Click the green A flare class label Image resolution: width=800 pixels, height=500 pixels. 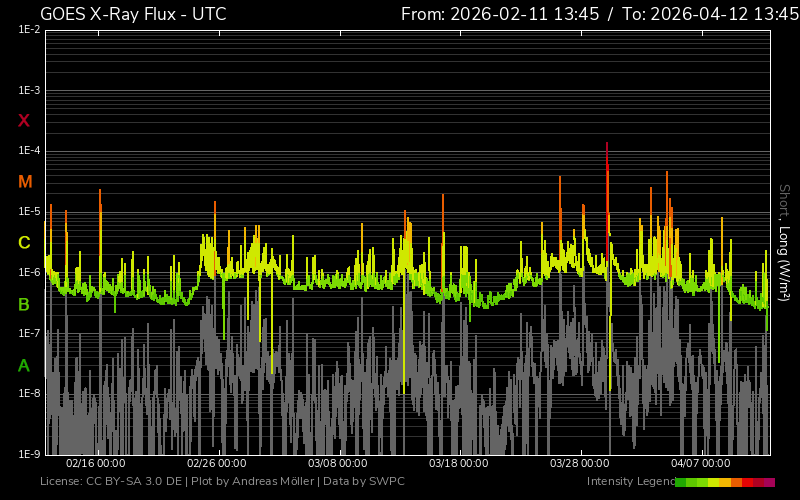pos(24,366)
